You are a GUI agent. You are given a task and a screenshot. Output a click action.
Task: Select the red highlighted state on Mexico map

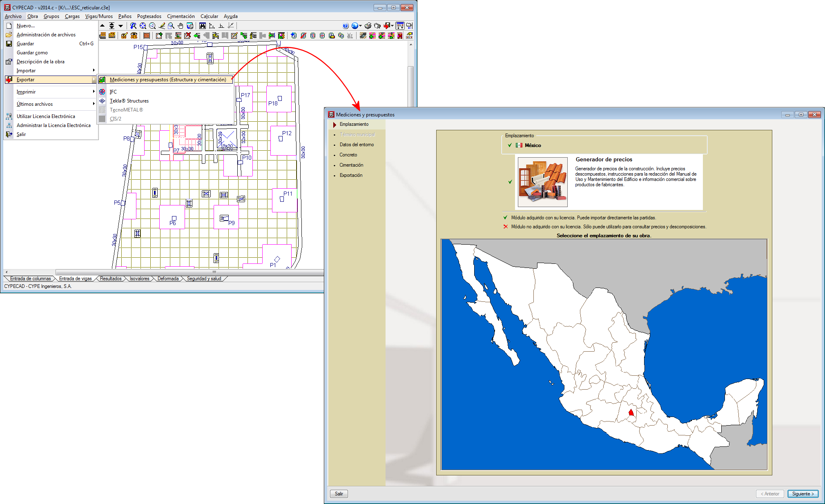631,413
